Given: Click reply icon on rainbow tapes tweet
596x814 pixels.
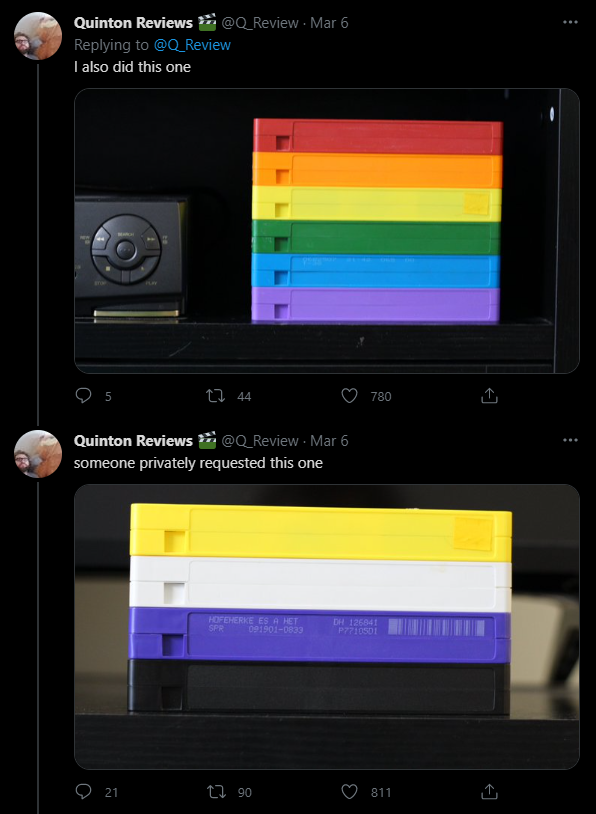Looking at the screenshot, I should pyautogui.click(x=83, y=396).
